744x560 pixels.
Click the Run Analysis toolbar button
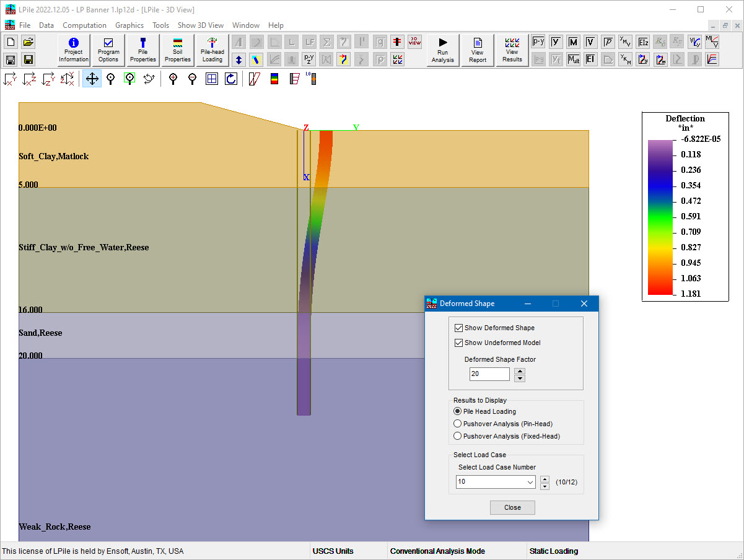pyautogui.click(x=442, y=50)
